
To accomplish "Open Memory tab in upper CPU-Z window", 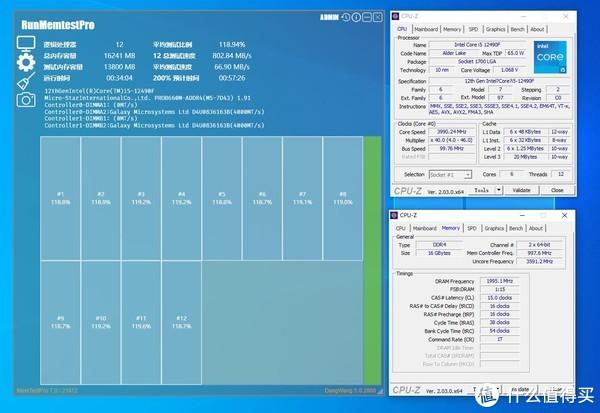I will 452,29.
